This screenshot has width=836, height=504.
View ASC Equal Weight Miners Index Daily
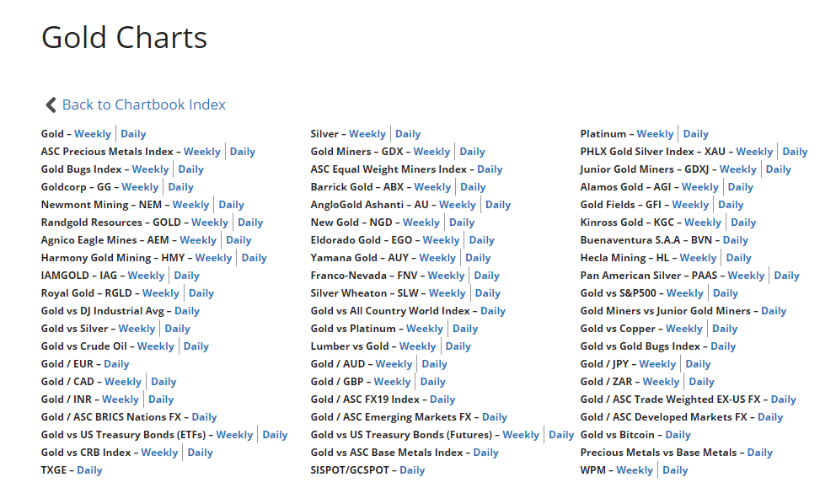point(490,169)
